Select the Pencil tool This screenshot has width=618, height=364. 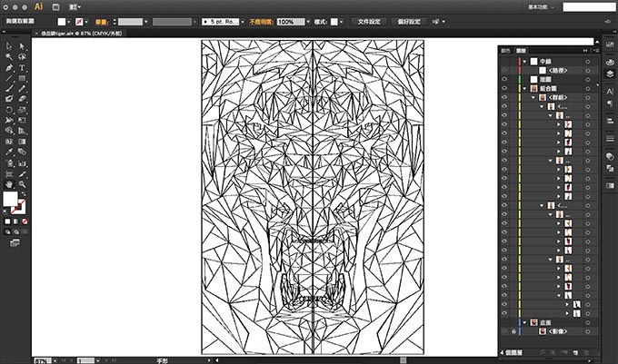(x=22, y=89)
